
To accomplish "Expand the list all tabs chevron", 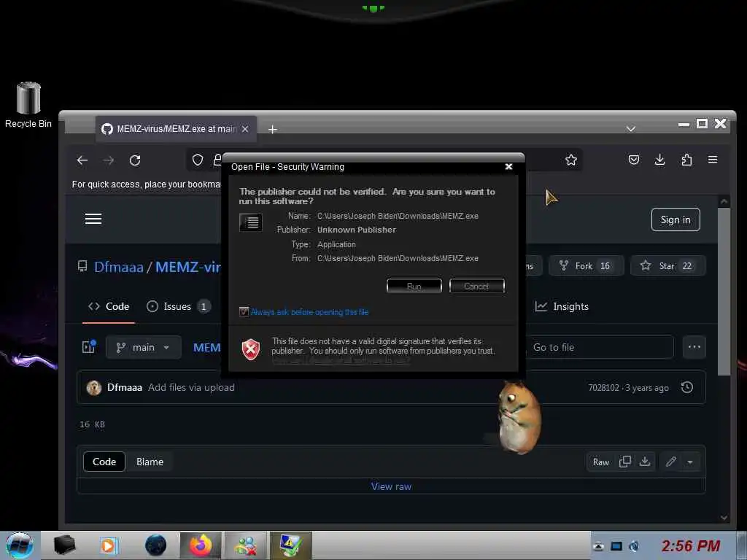I will pos(631,129).
